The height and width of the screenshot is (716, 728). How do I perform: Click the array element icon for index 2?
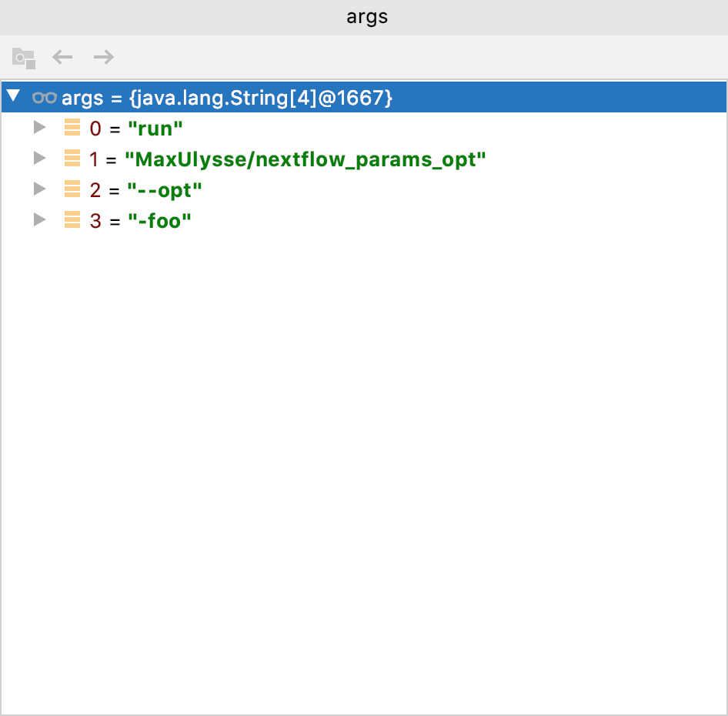click(72, 189)
